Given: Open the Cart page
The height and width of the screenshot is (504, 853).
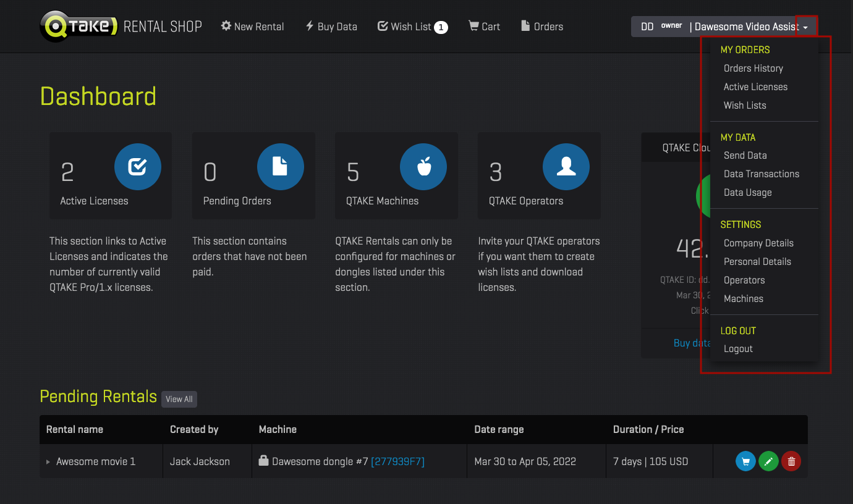Looking at the screenshot, I should [x=485, y=27].
